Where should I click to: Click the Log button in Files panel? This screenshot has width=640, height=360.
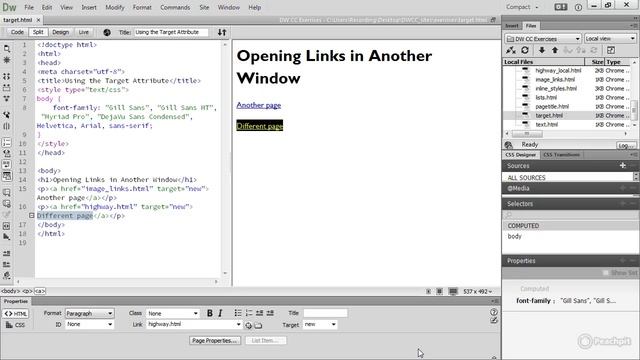pos(626,145)
